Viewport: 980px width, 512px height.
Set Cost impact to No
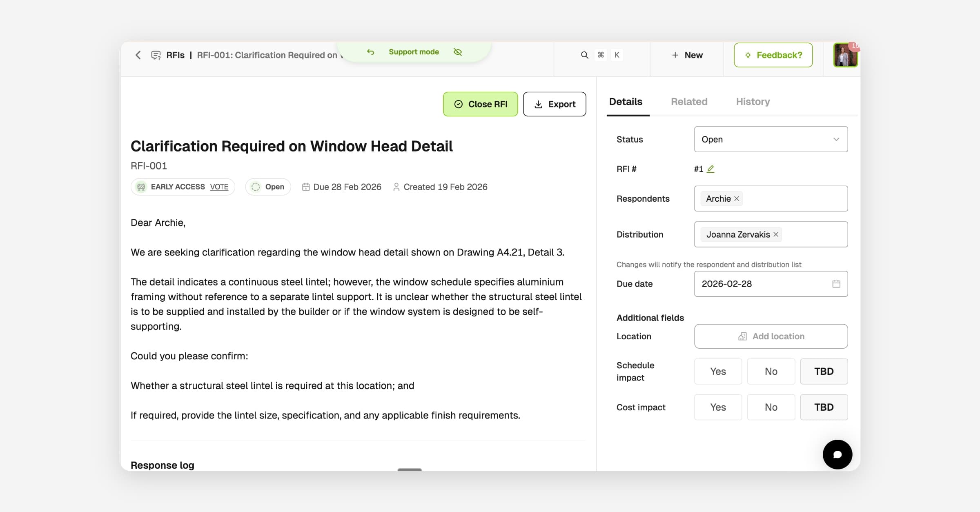(x=771, y=407)
